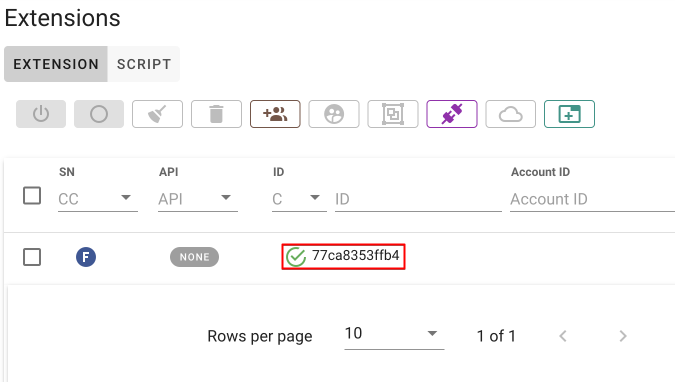
Task: Click the circle icon toolbar button
Action: 99,114
